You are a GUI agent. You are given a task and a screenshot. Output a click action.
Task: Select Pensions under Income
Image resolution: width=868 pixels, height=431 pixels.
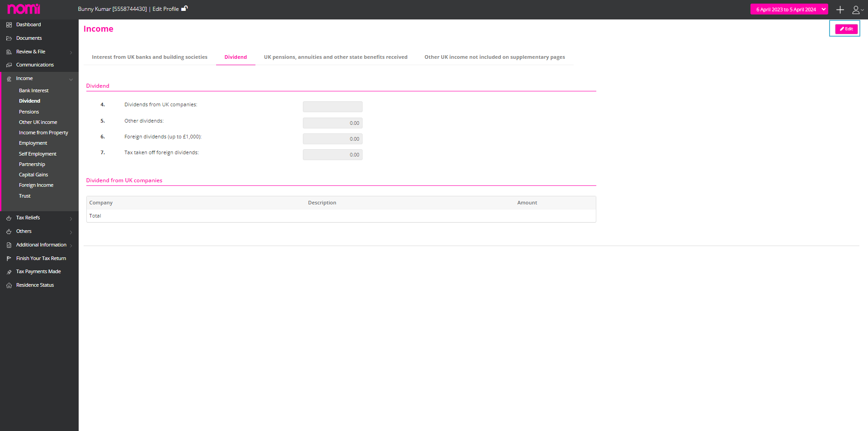tap(29, 112)
